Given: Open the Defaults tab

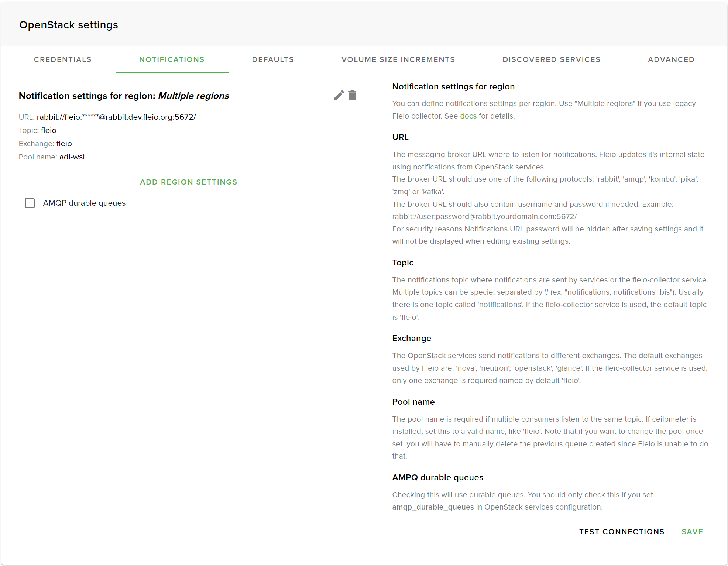Looking at the screenshot, I should (273, 60).
